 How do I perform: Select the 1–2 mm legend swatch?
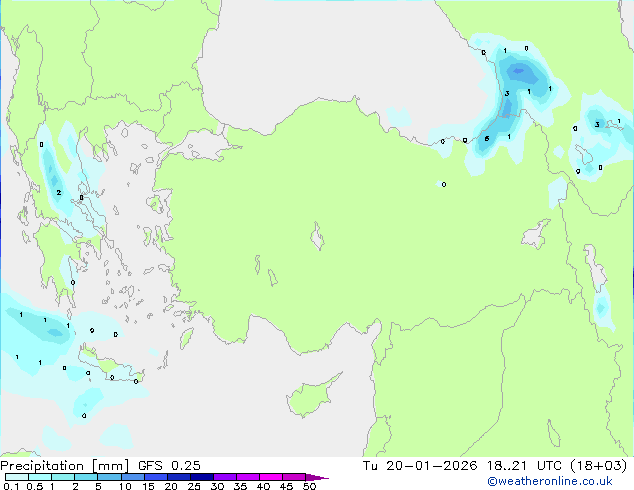[x=63, y=477]
